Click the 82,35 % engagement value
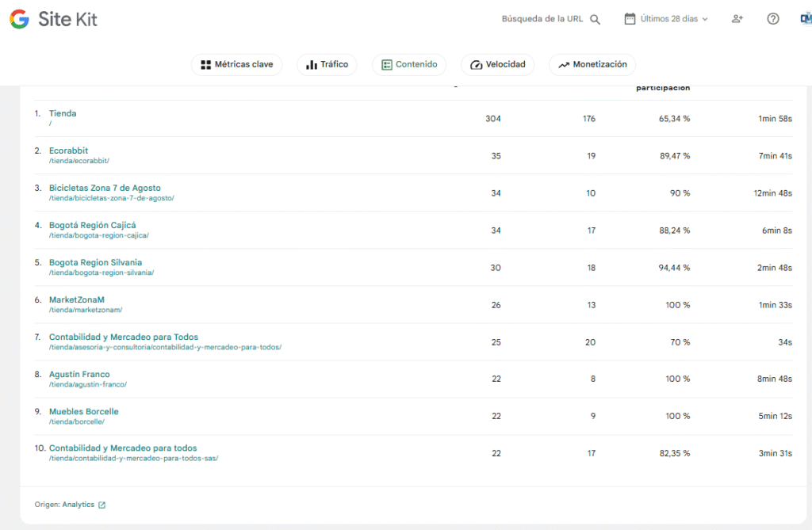The height and width of the screenshot is (530, 812). (x=674, y=453)
